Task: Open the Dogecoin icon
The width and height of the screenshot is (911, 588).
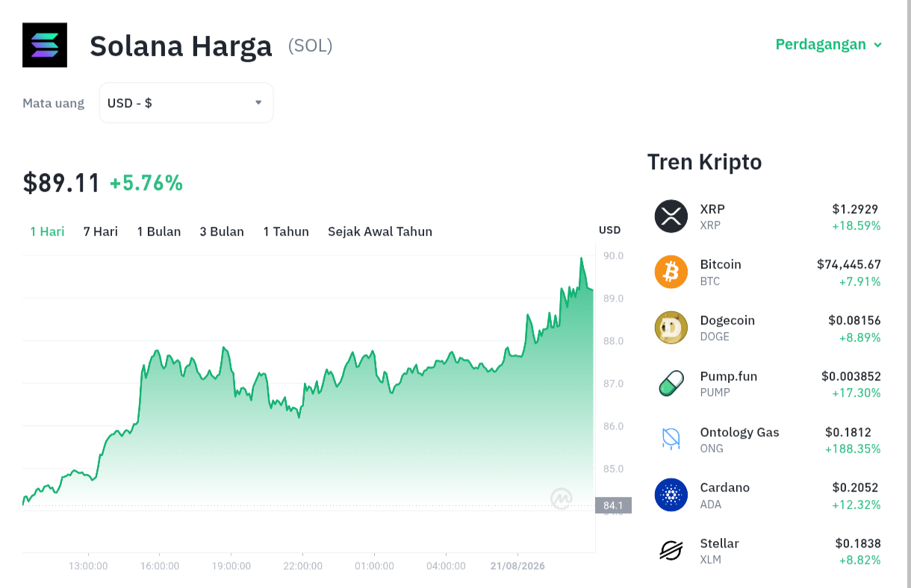Action: 671,328
